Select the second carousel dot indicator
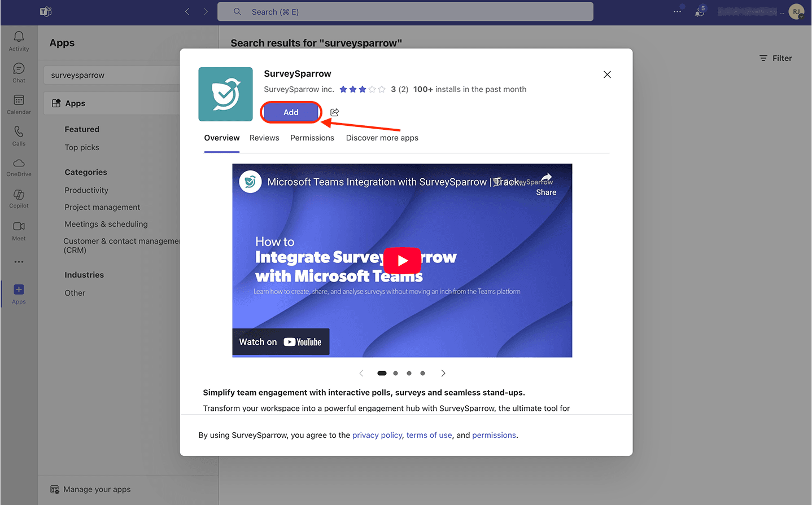This screenshot has width=812, height=505. point(395,374)
